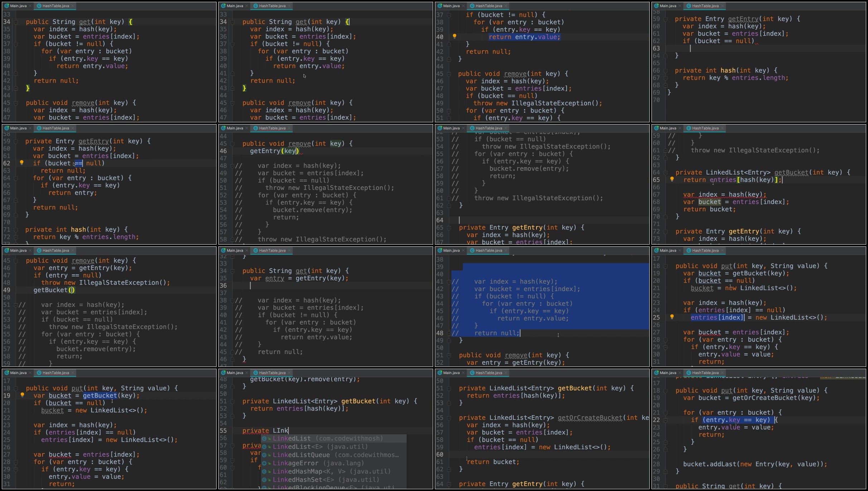Image resolution: width=868 pixels, height=491 pixels.
Task: Collapse 'public void remove' at line 51
Action: pos(449,355)
